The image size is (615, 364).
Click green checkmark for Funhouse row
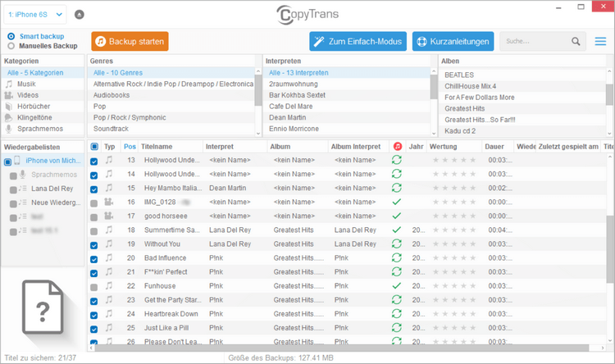pyautogui.click(x=397, y=285)
